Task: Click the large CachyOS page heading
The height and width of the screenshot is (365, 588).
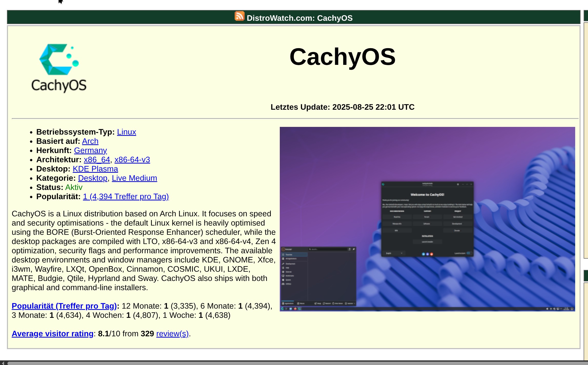Action: (342, 57)
